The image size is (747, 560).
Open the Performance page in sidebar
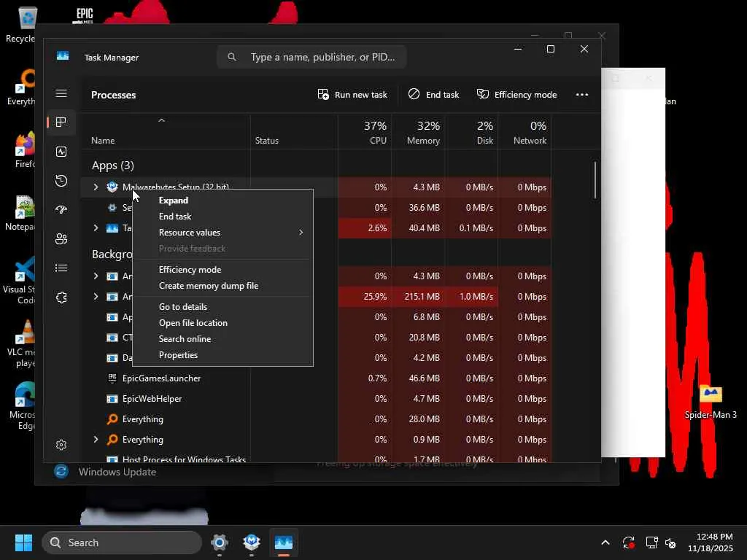[x=61, y=152]
